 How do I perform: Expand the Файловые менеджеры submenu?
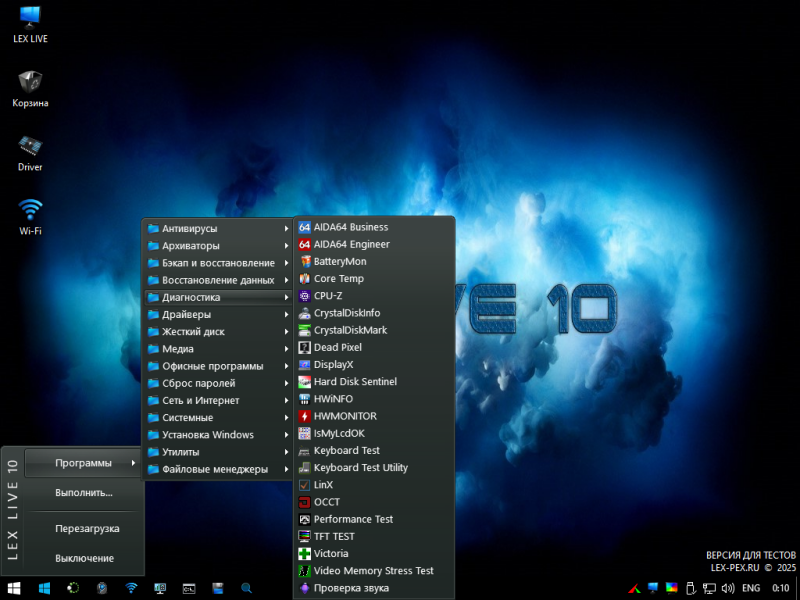tap(214, 469)
